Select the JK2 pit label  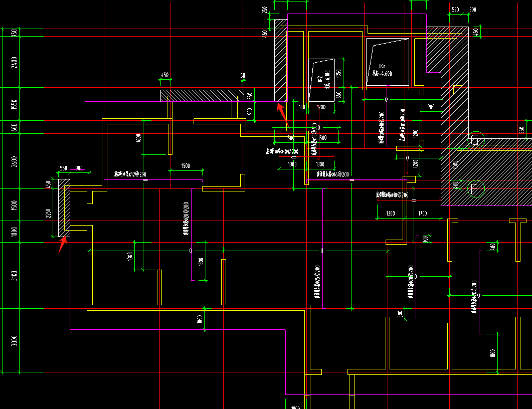click(320, 79)
